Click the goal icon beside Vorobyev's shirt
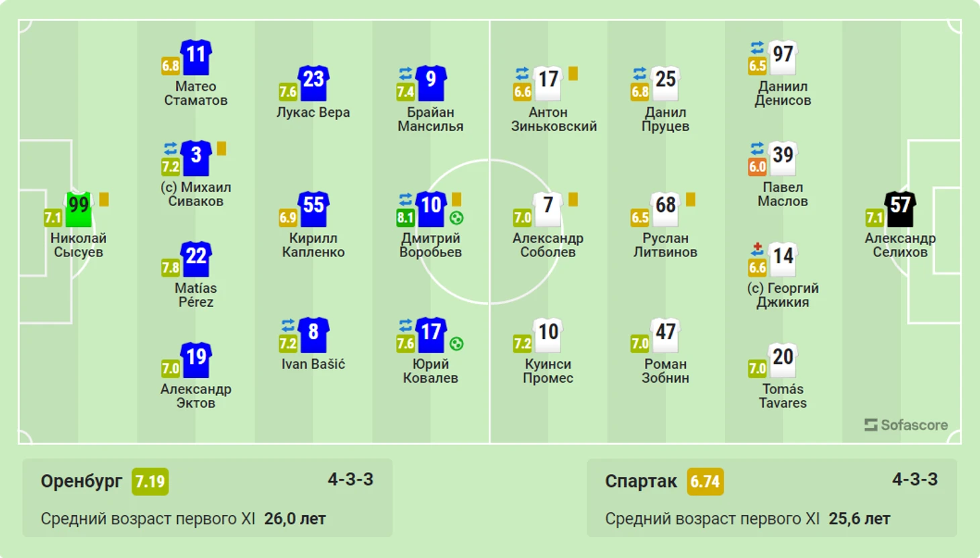This screenshot has width=980, height=558. [x=456, y=218]
